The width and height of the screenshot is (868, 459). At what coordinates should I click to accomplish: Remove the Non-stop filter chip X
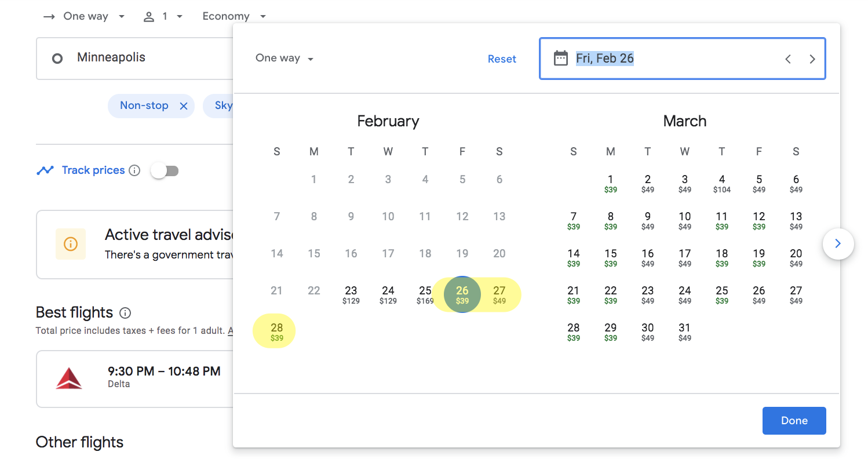tap(184, 106)
